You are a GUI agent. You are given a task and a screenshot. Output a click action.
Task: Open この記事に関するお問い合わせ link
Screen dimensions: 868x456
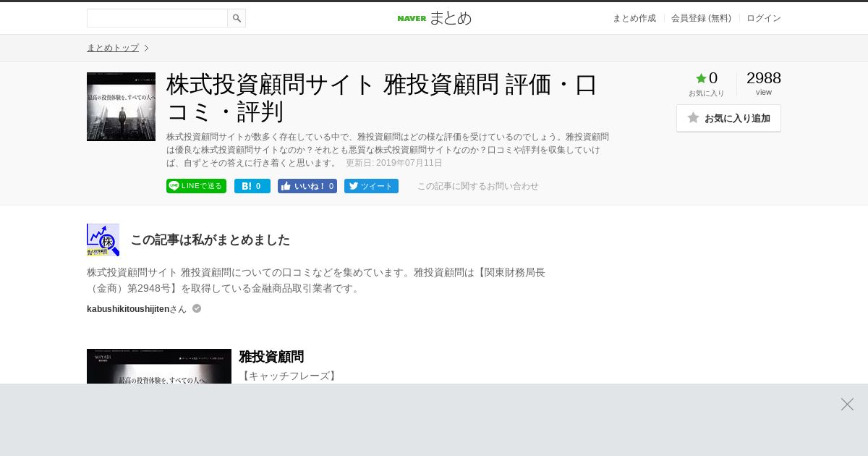click(x=478, y=186)
